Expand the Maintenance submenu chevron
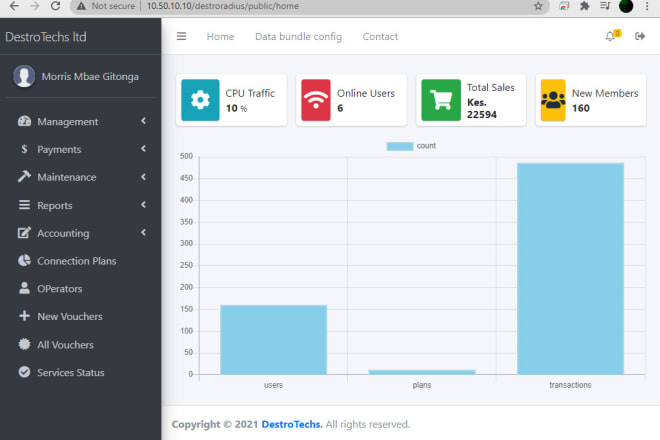The height and width of the screenshot is (440, 660). click(144, 177)
